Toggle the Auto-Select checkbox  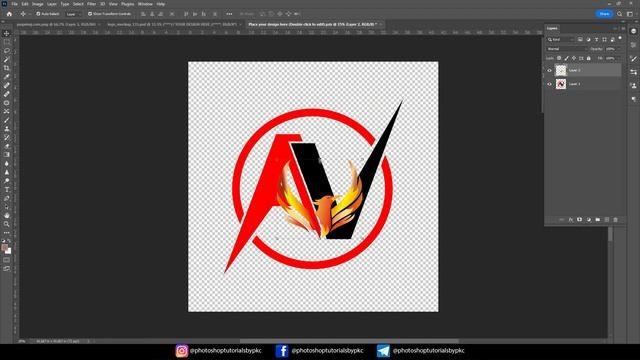(38, 14)
